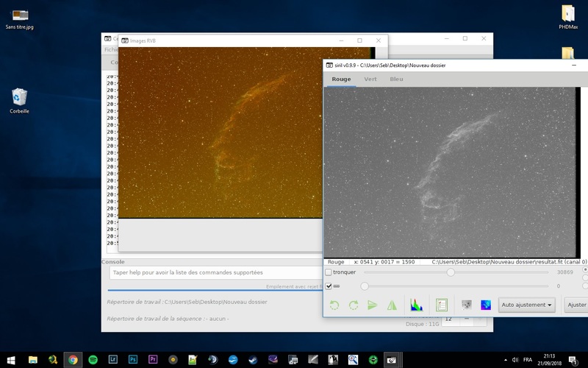Show hidden system tray icons
The height and width of the screenshot is (368, 588).
(x=506, y=360)
